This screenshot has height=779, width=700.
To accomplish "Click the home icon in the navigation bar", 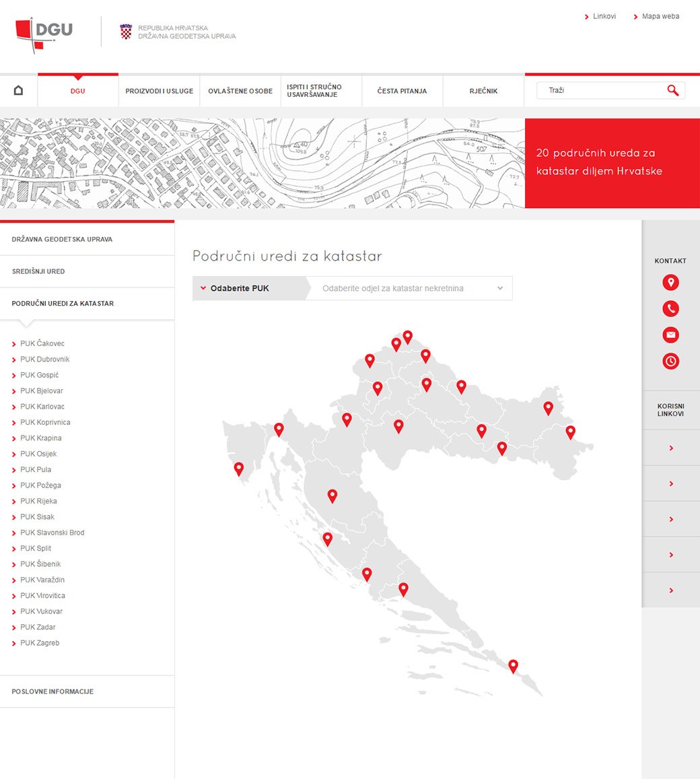I will [18, 90].
